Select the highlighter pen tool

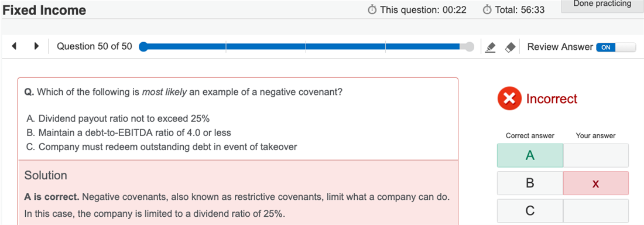491,47
